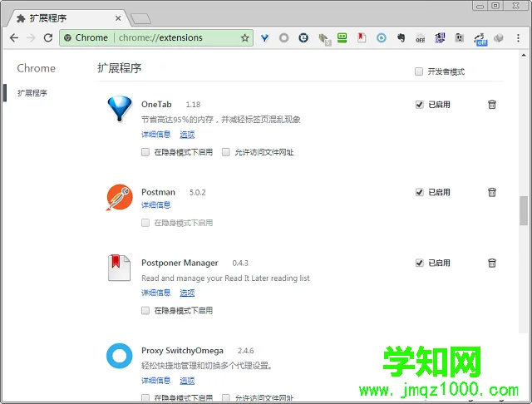Click the 'Read and manage your Read It Later' description
Image resolution: width=532 pixels, height=404 pixels.
tap(225, 278)
